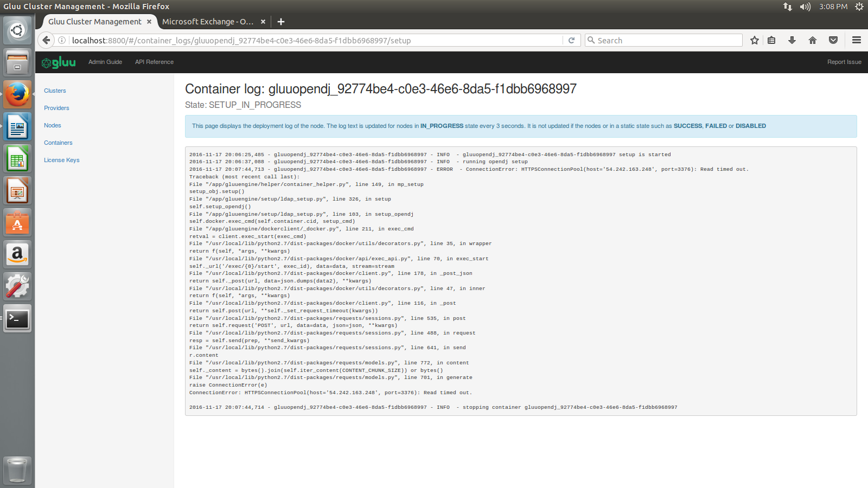Viewport: 868px width, 488px height.
Task: Show site information icon in address bar
Action: pos(62,40)
